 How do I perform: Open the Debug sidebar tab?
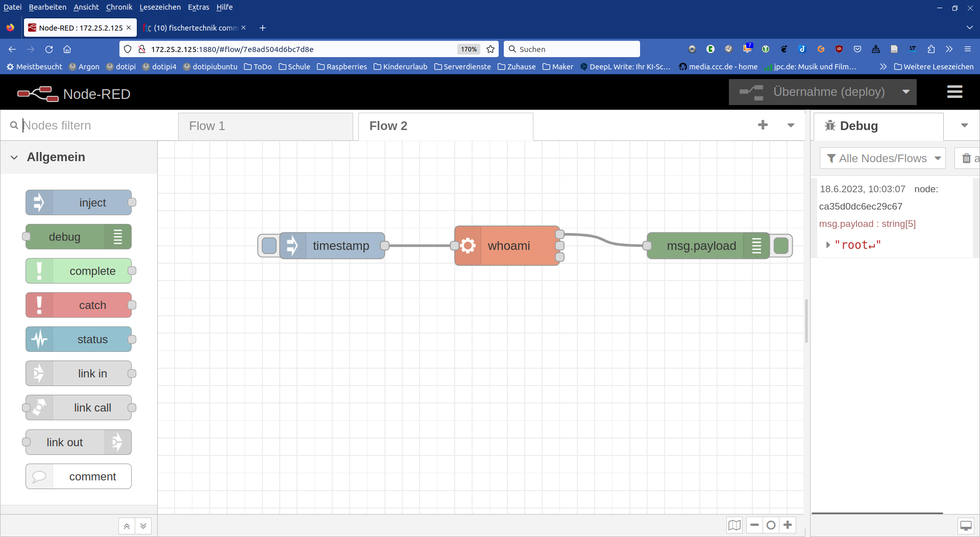click(878, 126)
